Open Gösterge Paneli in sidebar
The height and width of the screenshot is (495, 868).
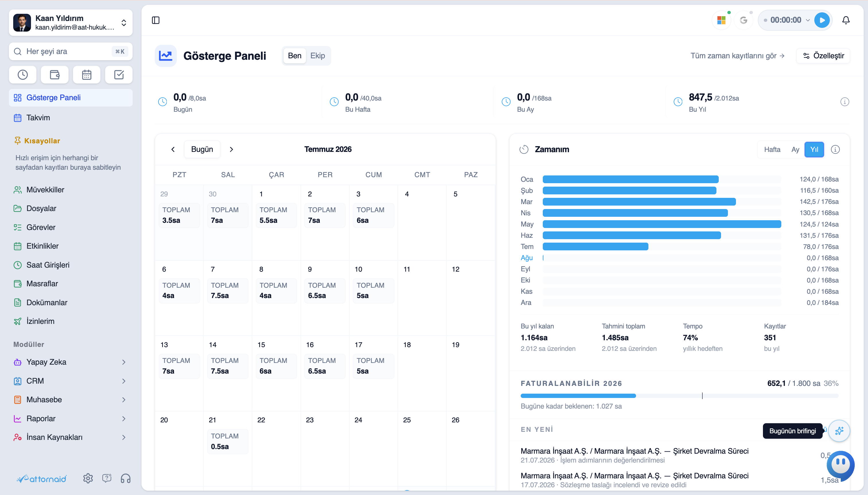(x=71, y=98)
